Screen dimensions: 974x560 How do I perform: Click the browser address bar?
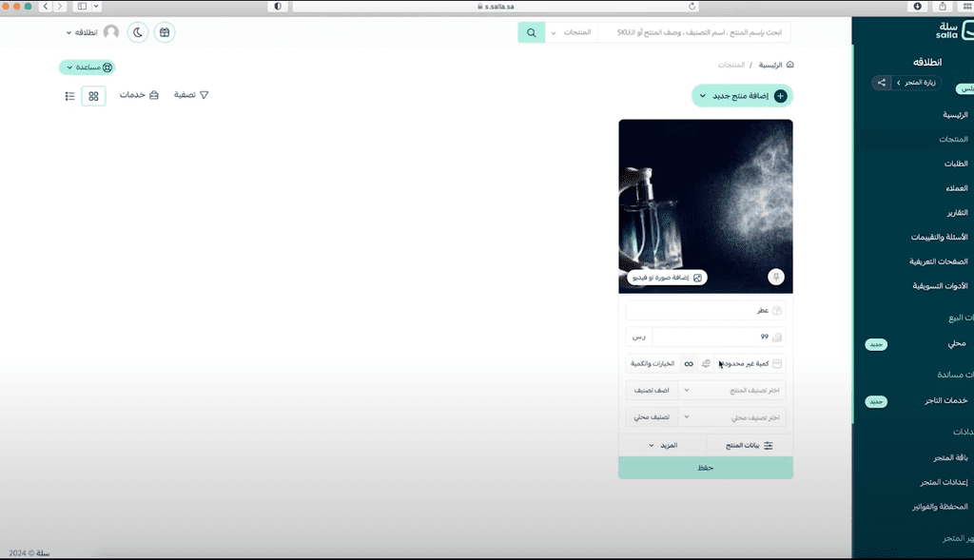[x=495, y=7]
